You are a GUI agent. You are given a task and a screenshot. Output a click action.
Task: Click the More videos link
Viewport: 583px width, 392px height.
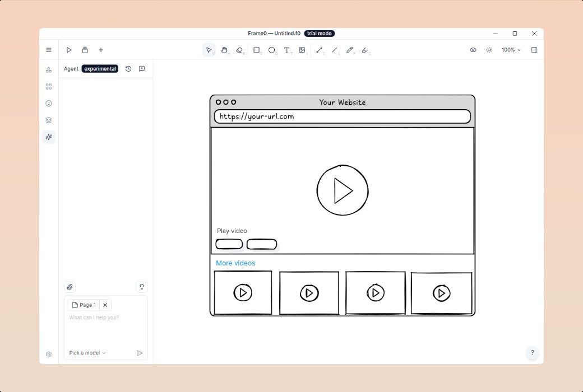(235, 263)
